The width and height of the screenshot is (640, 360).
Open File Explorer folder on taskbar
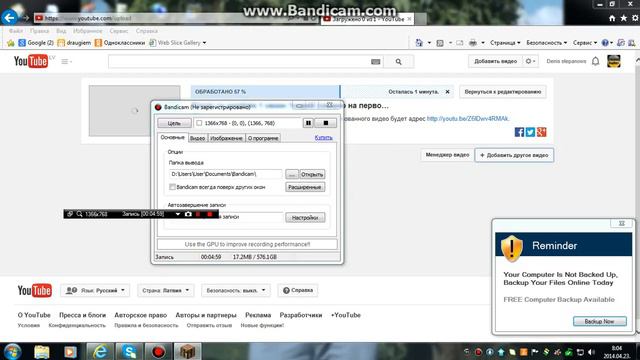click(42, 351)
